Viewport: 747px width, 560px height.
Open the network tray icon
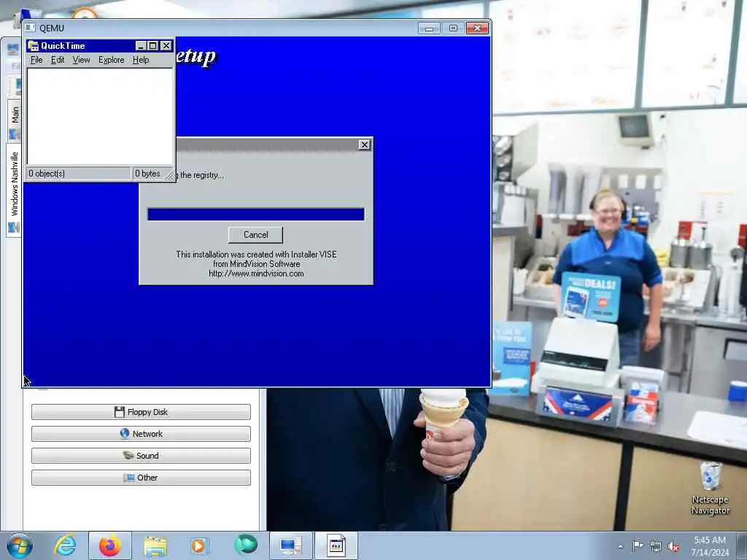click(x=656, y=546)
